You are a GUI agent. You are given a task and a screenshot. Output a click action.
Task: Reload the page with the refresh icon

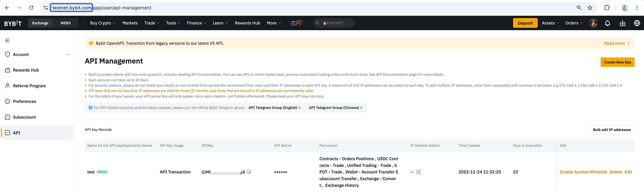tap(31, 8)
